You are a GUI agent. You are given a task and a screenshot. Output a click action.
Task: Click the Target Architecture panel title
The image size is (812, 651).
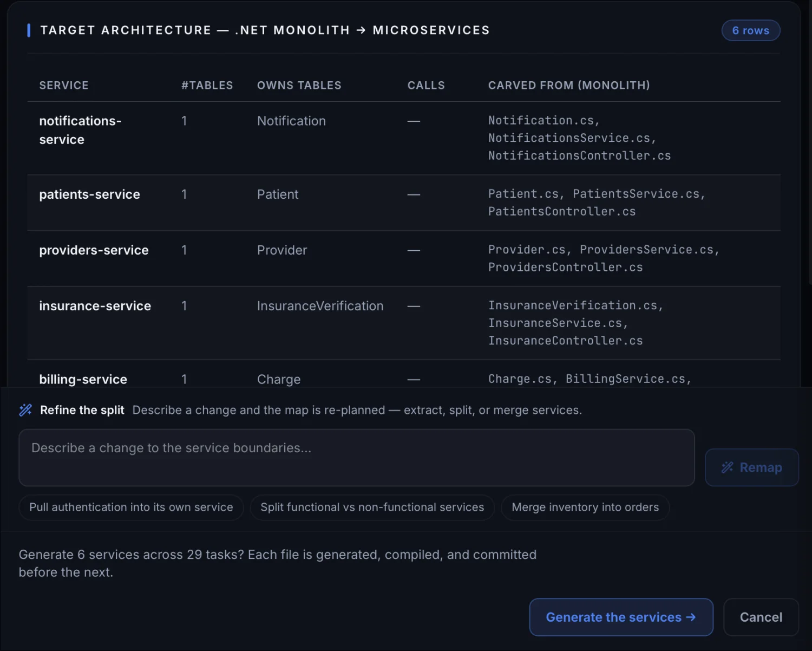pos(265,30)
